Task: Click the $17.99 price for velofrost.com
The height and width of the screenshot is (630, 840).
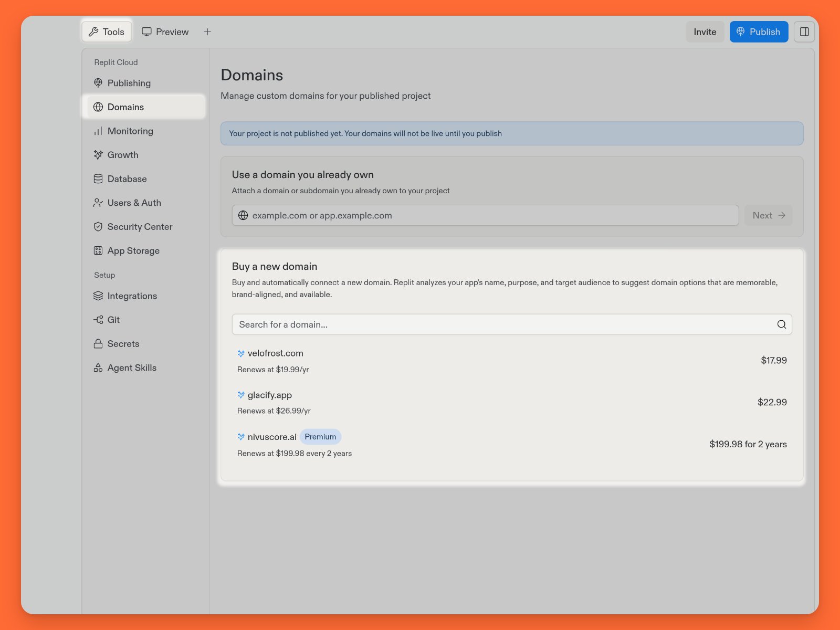Action: pyautogui.click(x=773, y=360)
